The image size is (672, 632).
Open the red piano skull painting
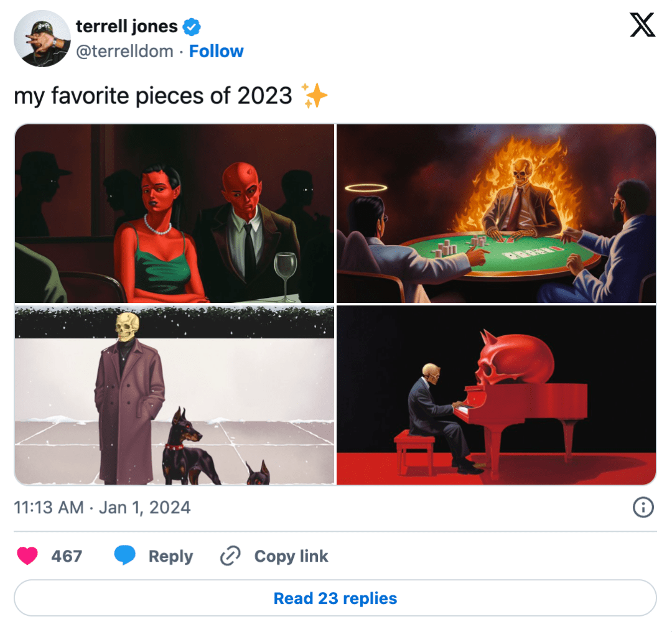(496, 395)
